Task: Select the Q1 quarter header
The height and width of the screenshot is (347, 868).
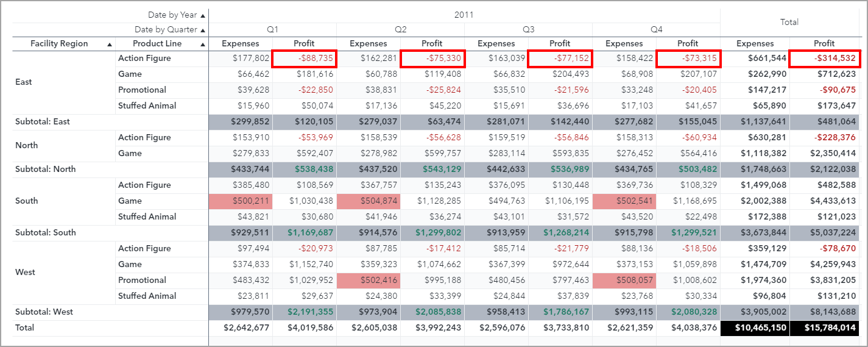Action: [272, 29]
